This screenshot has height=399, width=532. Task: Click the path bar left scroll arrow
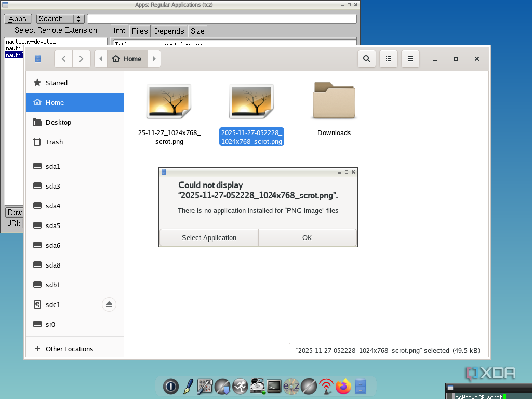pyautogui.click(x=101, y=59)
